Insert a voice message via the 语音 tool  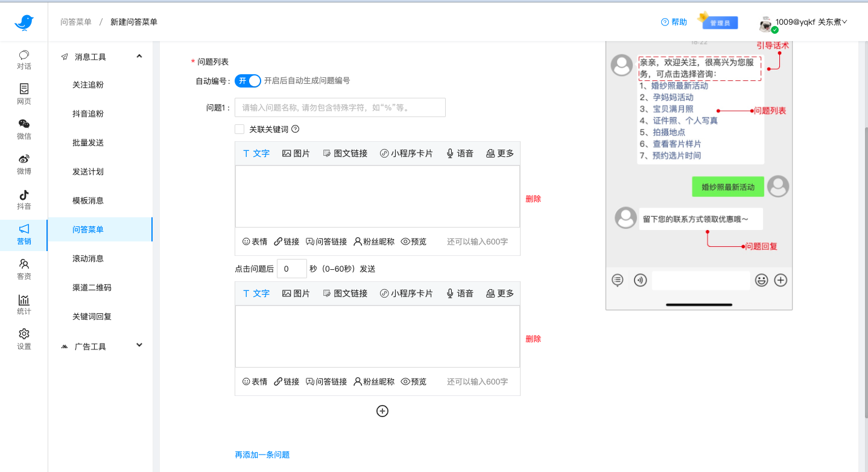click(459, 153)
